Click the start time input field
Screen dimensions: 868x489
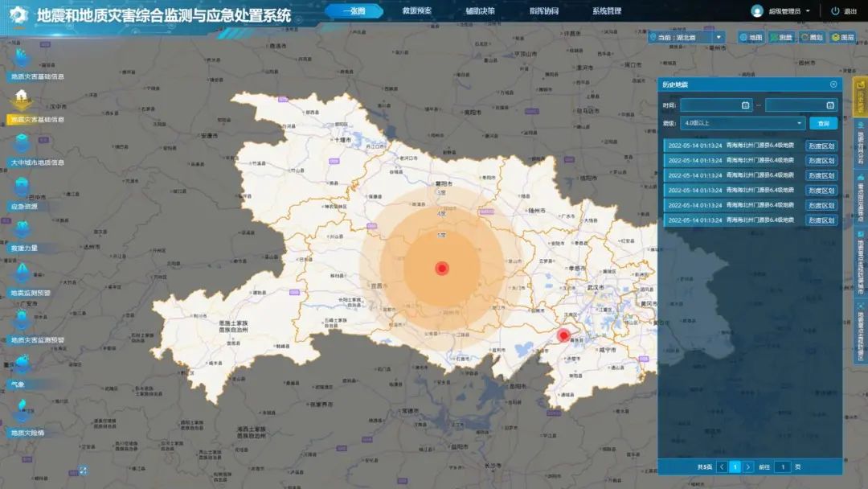[x=716, y=105]
